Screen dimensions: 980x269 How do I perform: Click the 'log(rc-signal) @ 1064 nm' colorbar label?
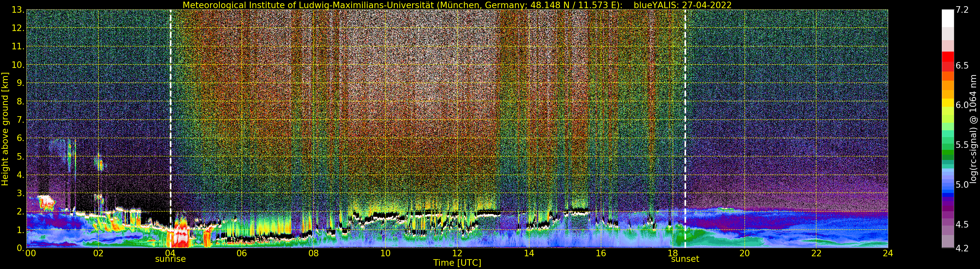973,129
